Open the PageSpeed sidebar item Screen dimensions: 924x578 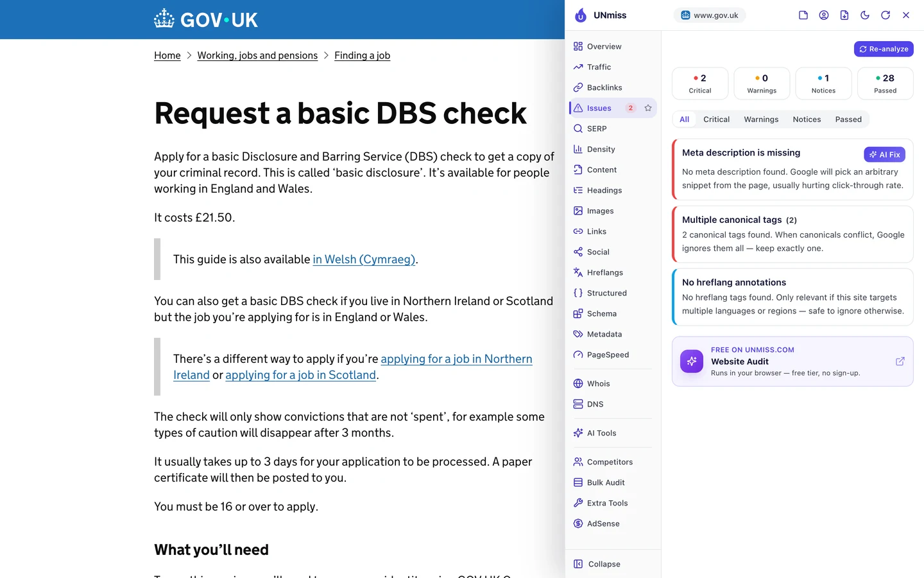613,355
